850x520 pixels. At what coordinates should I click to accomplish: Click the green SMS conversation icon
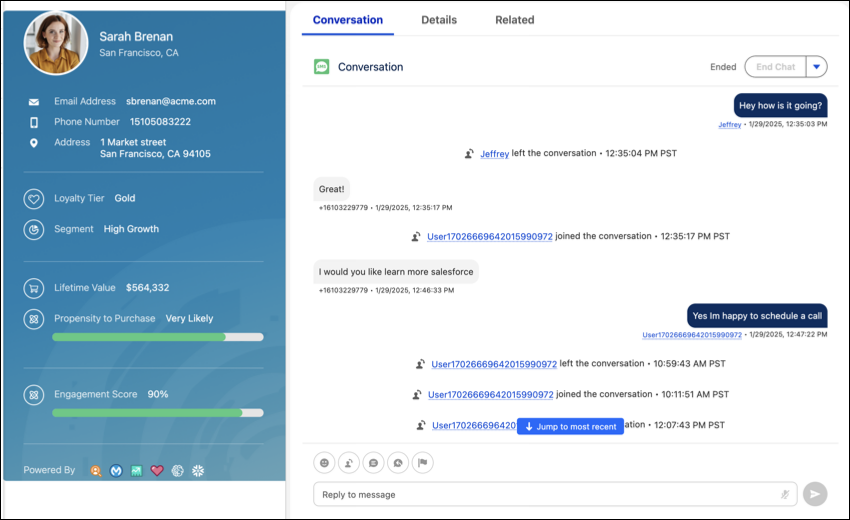point(321,67)
